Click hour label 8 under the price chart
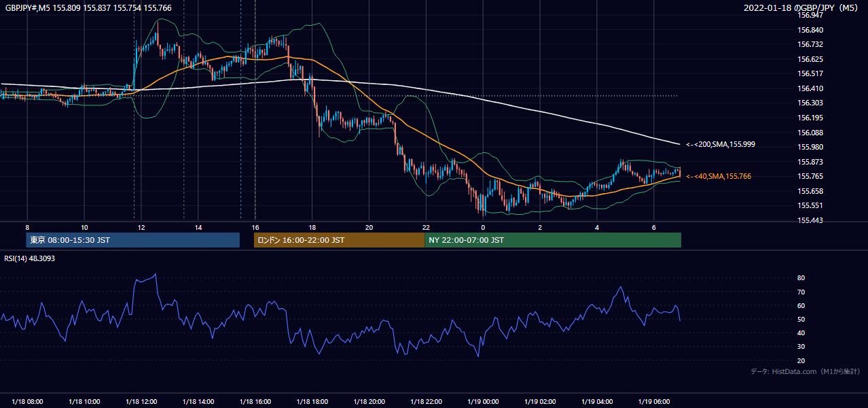868x408 pixels. (x=27, y=227)
